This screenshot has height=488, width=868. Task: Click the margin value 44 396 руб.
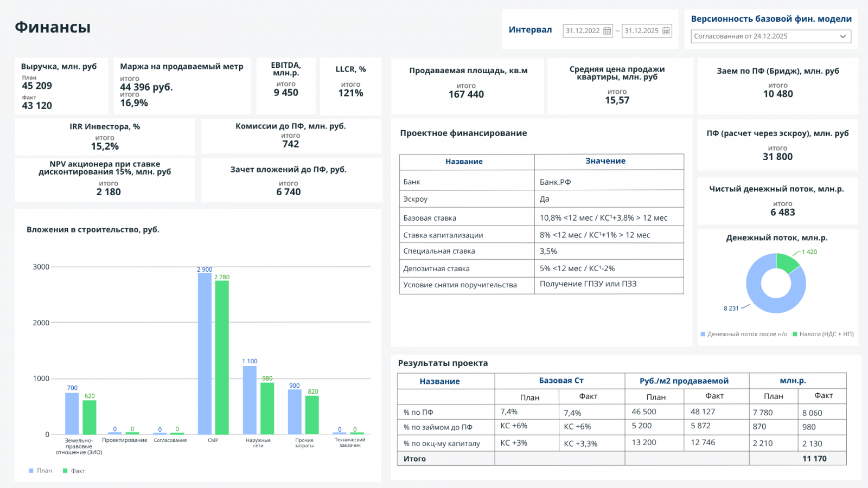click(x=146, y=87)
